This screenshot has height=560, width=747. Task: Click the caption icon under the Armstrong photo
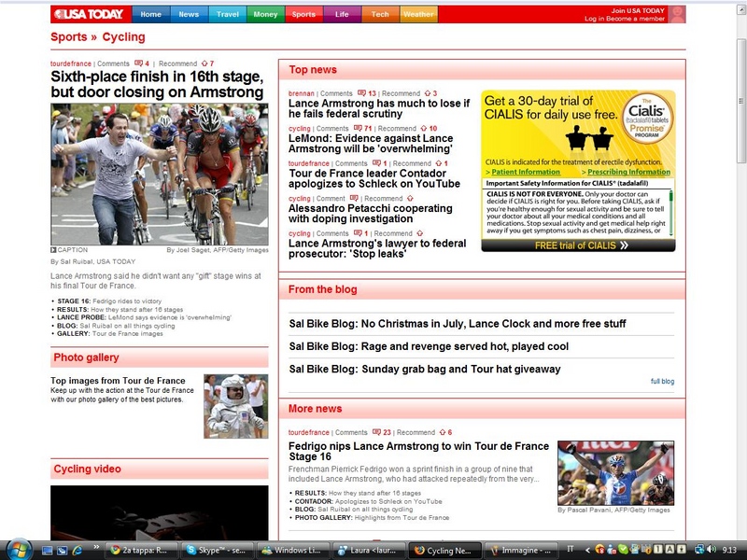pos(54,250)
